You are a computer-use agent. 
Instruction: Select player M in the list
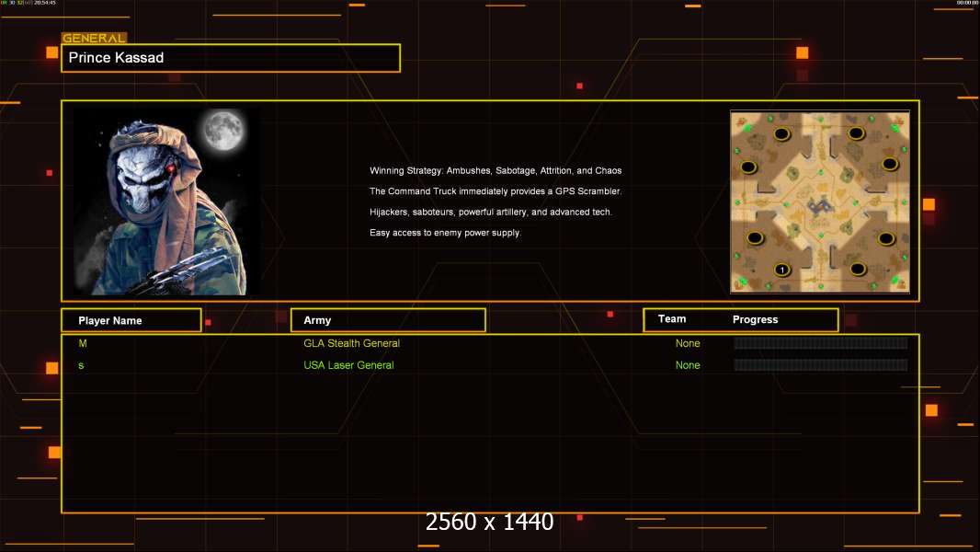tap(83, 343)
